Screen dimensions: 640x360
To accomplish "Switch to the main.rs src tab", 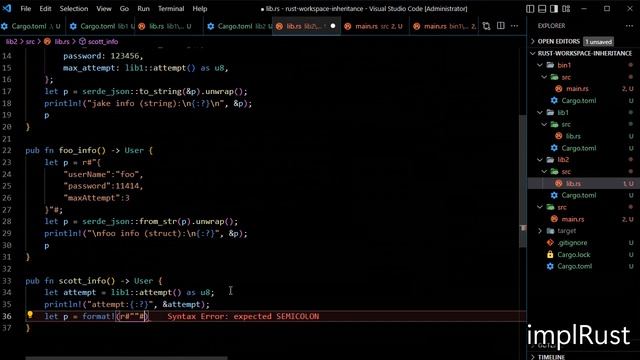I will 375,26.
